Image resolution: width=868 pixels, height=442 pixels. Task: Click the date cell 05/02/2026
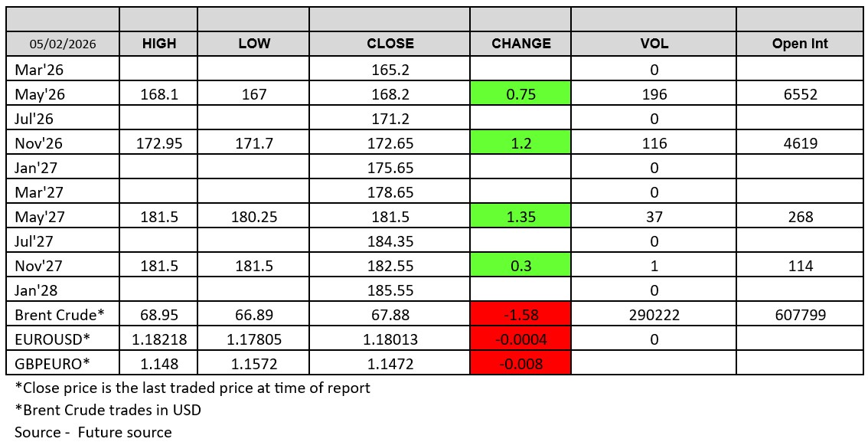coord(63,44)
